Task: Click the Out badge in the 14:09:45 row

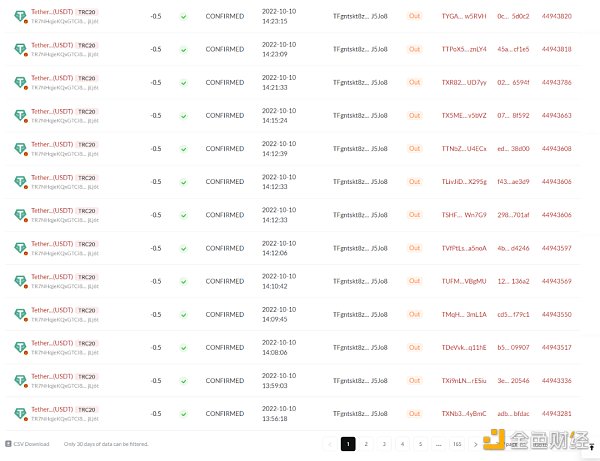Action: pyautogui.click(x=415, y=314)
